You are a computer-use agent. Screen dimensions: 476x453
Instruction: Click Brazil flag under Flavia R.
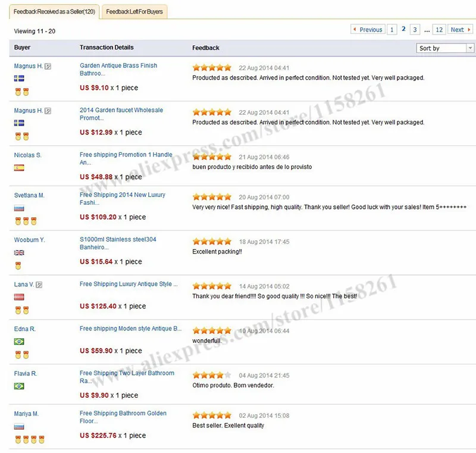[19, 386]
